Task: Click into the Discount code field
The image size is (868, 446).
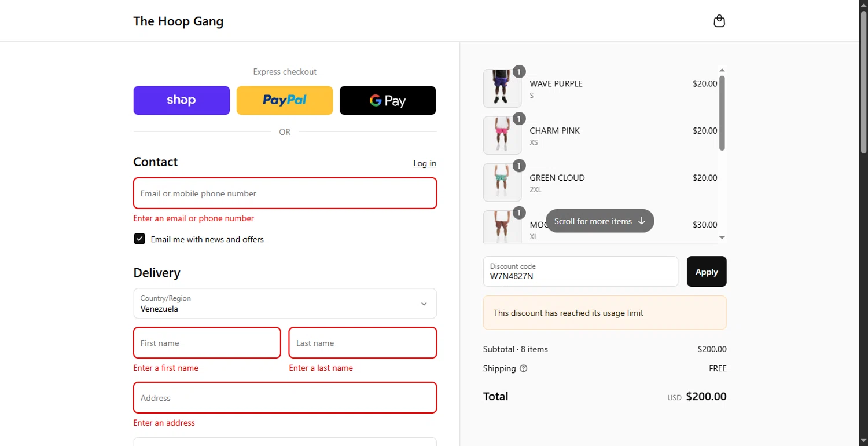Action: coord(580,272)
